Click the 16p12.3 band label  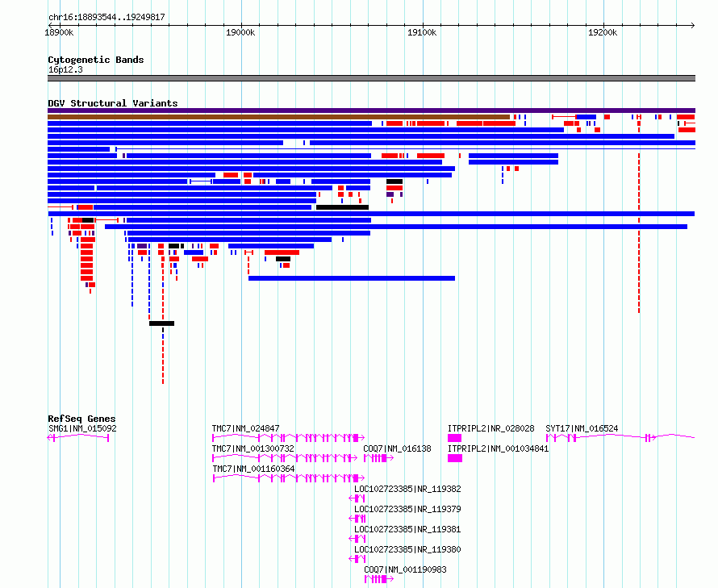[65, 69]
